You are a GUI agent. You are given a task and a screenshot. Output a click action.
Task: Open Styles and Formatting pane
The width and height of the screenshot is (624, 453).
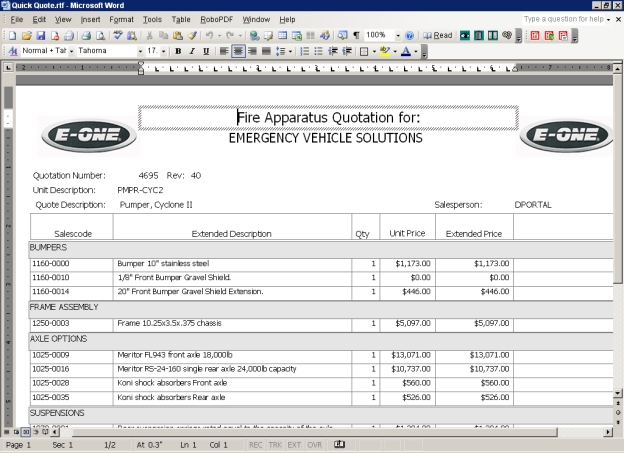(13, 51)
